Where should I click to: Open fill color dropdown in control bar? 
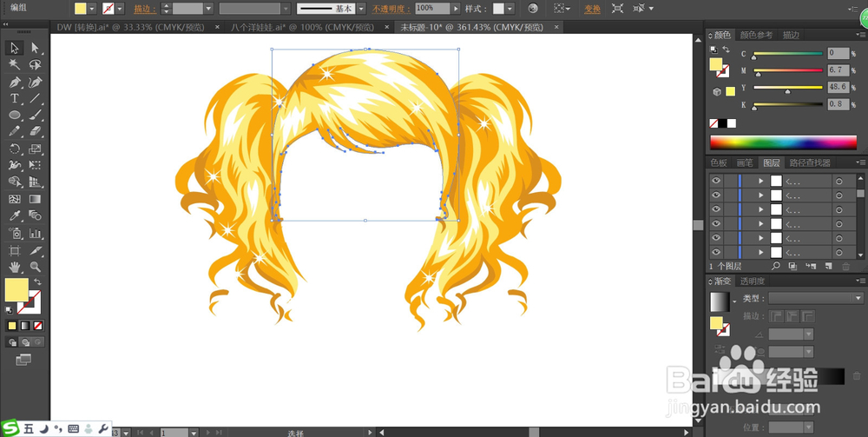[x=92, y=9]
